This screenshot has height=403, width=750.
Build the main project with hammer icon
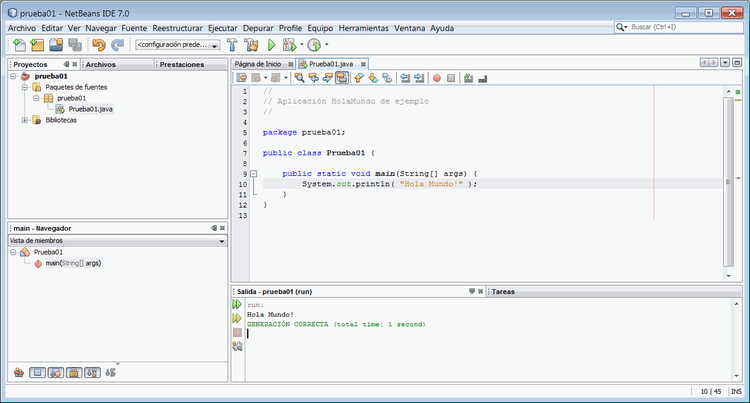pos(232,45)
